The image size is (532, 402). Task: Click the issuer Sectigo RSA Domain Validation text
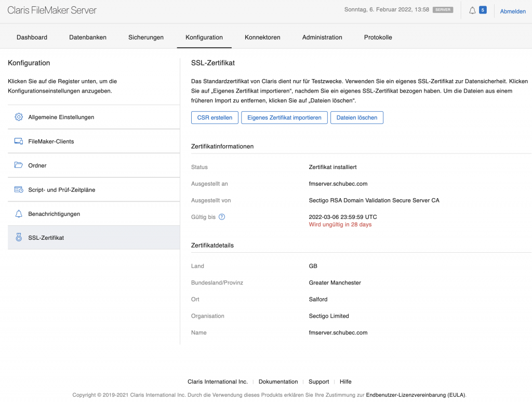click(x=374, y=200)
